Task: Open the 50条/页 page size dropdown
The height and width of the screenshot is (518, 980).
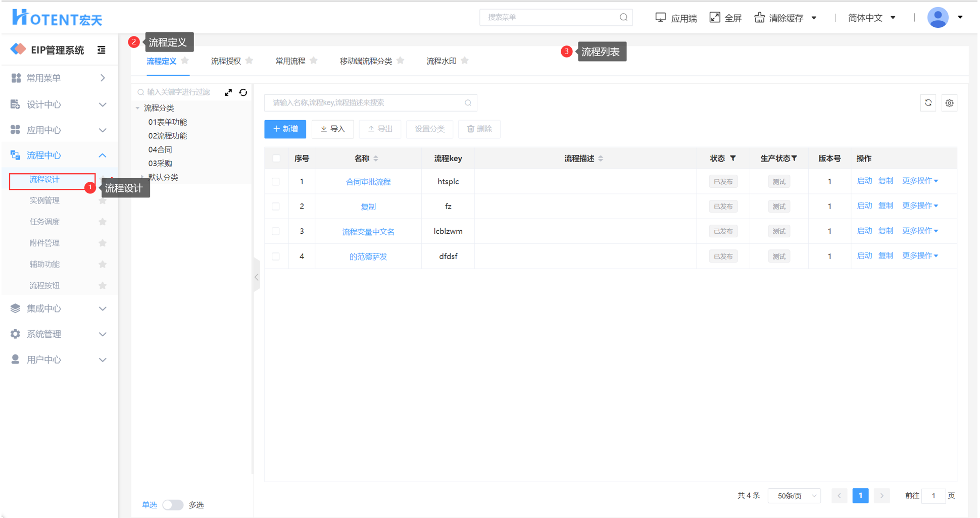Action: click(x=795, y=496)
